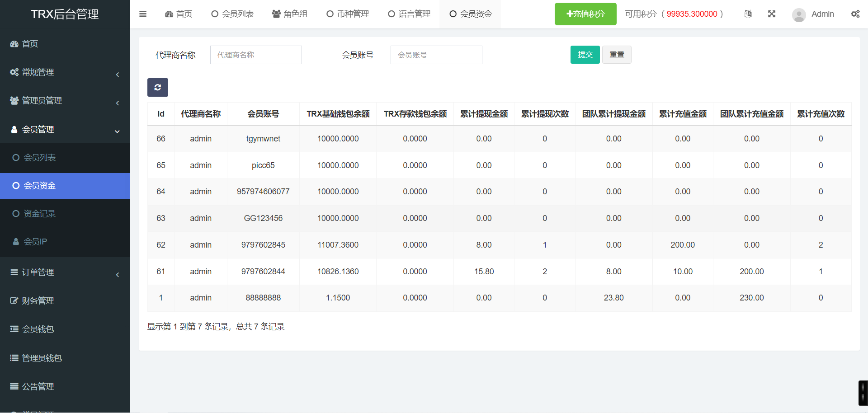Screen dimensions: 868x413
Task: Focus the 会员账号 input field
Action: [436, 55]
